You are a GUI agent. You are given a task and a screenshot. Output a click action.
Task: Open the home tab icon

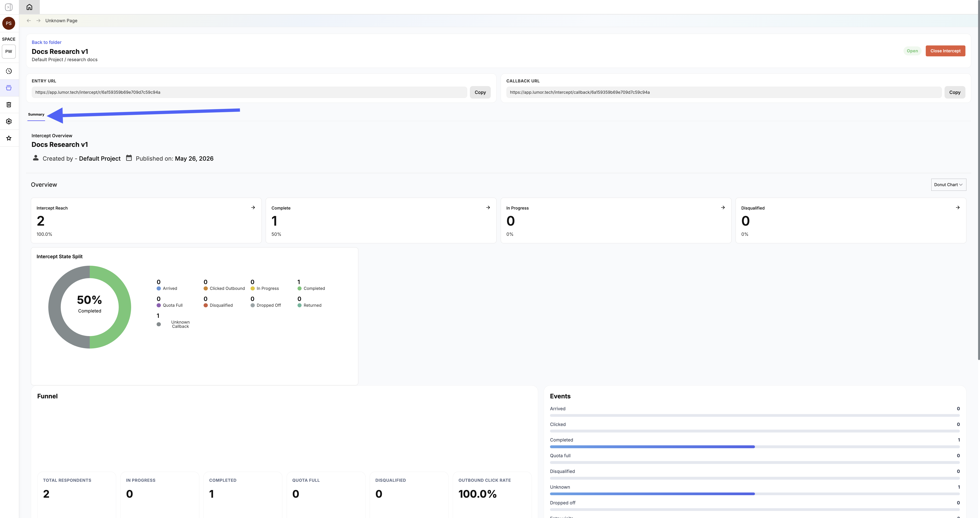coord(29,7)
